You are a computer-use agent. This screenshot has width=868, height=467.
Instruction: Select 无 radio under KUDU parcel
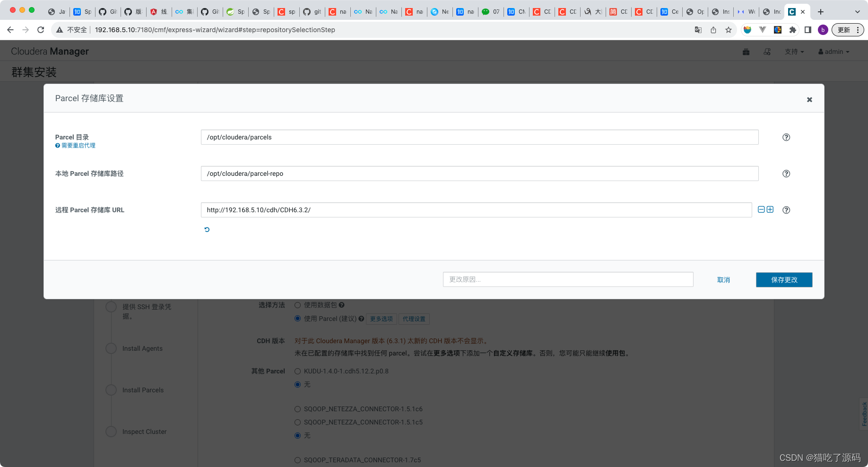click(298, 385)
